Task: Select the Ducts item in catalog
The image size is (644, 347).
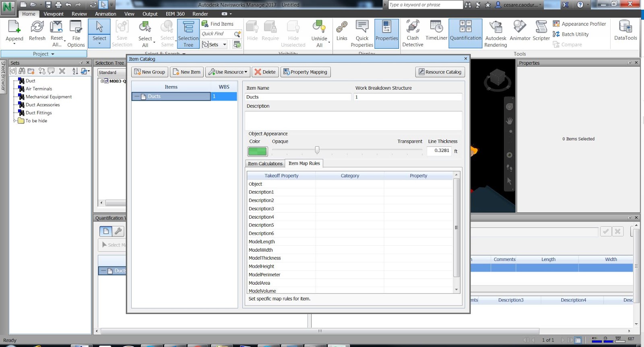Action: pyautogui.click(x=171, y=97)
